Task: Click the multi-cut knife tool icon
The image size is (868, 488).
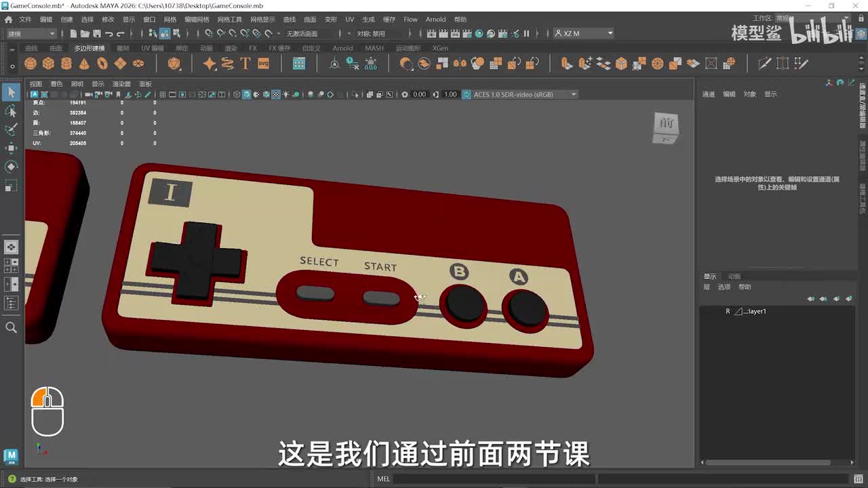Action: (x=765, y=64)
